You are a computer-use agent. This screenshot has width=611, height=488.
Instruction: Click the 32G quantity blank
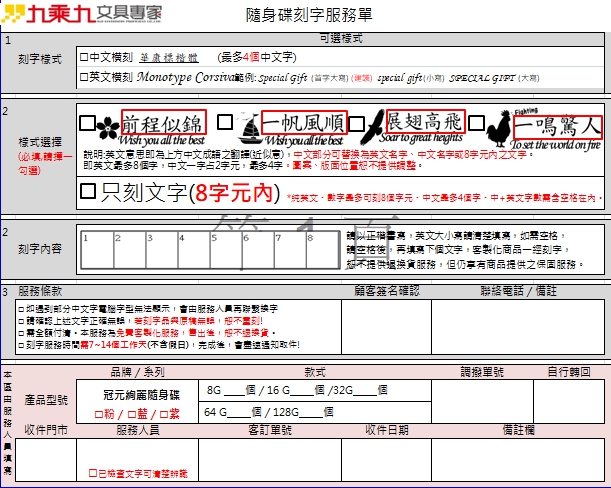tap(365, 391)
